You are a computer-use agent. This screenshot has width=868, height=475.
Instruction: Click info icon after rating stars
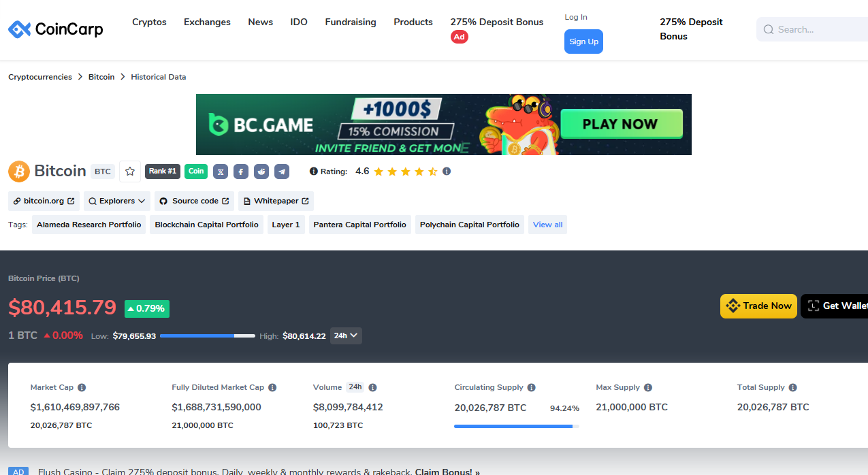pyautogui.click(x=447, y=171)
